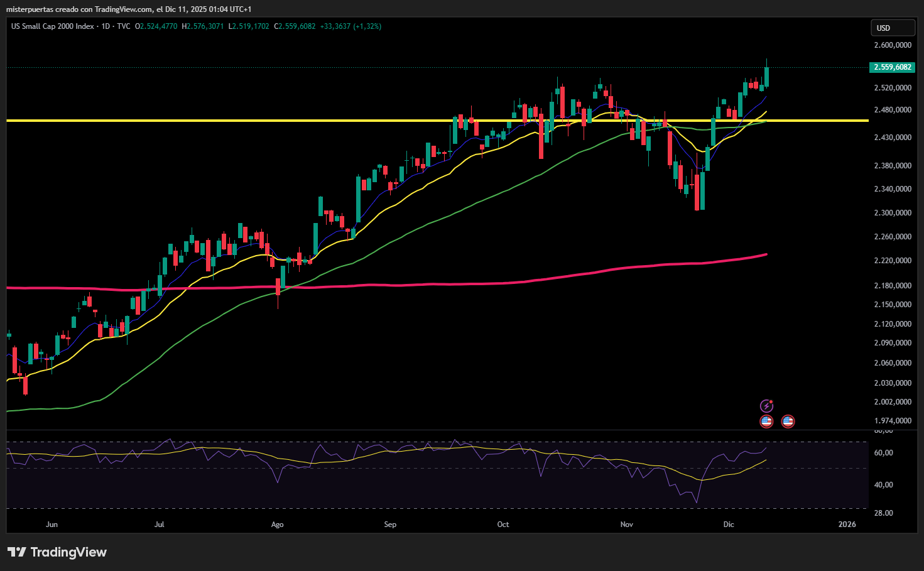Click the 28,00 RSI axis label
The width and height of the screenshot is (924, 571).
(884, 513)
